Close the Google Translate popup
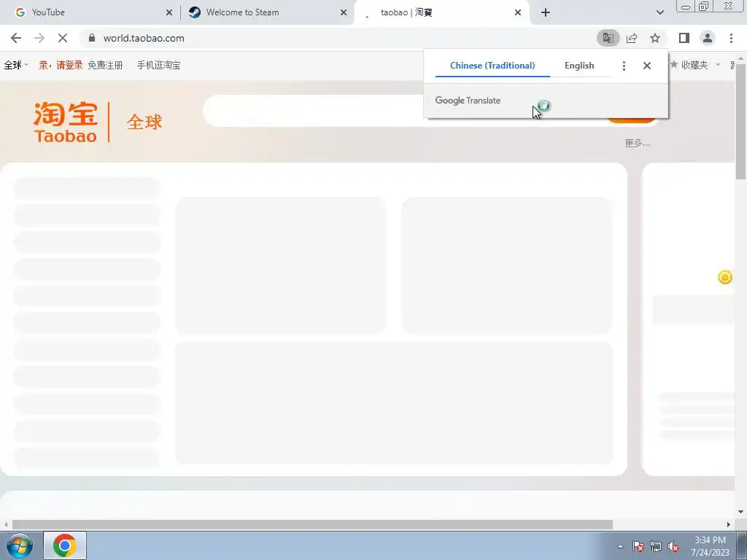Screen dimensions: 747x560 click(646, 66)
